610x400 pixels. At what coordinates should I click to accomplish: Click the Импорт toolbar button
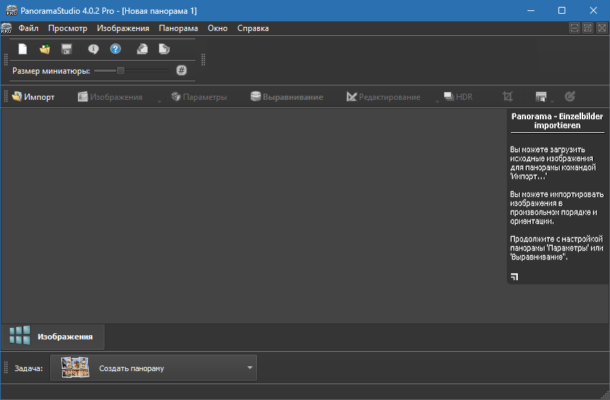pyautogui.click(x=33, y=97)
